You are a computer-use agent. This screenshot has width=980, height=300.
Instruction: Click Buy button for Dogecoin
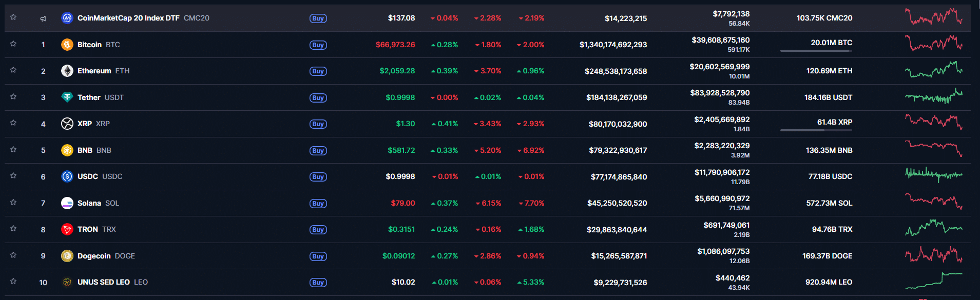click(318, 256)
